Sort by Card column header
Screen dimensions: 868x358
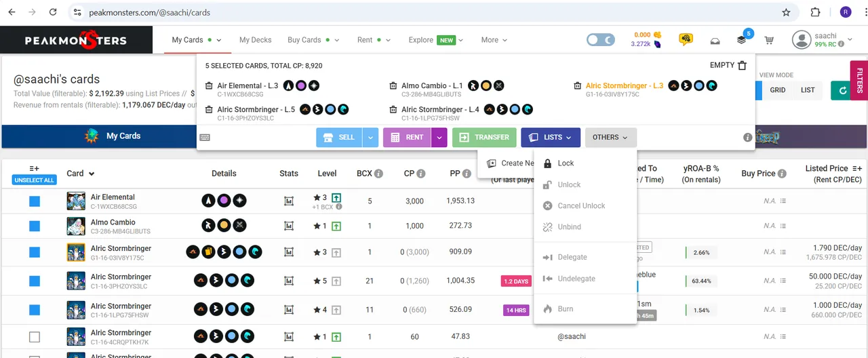pos(80,174)
